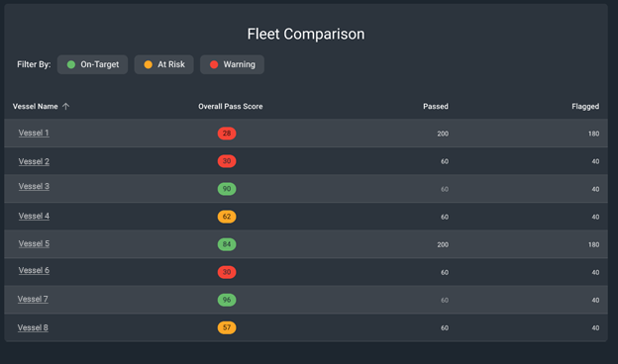
Task: Open the Vessel 2 link
Action: tap(34, 161)
